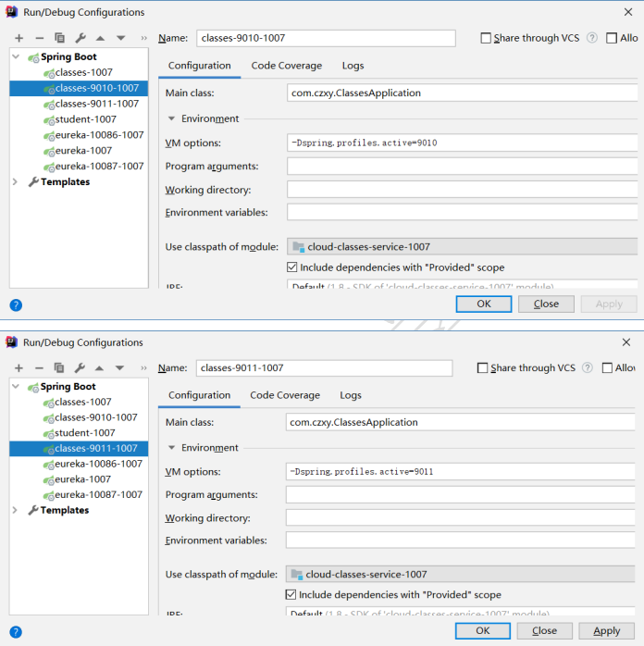The image size is (644, 646).
Task: Click Program arguments field in top dialog
Action: tap(462, 167)
